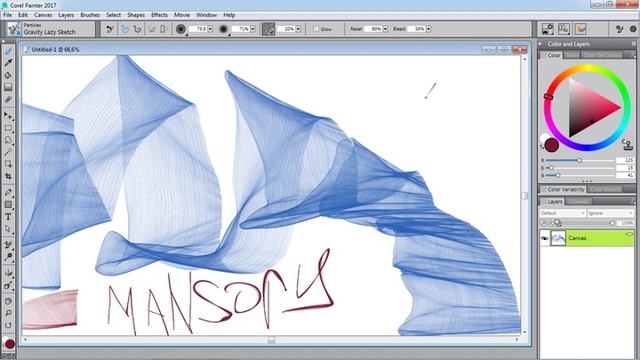The image size is (640, 360).
Task: Click the Canvas layer thumbnail
Action: (558, 238)
